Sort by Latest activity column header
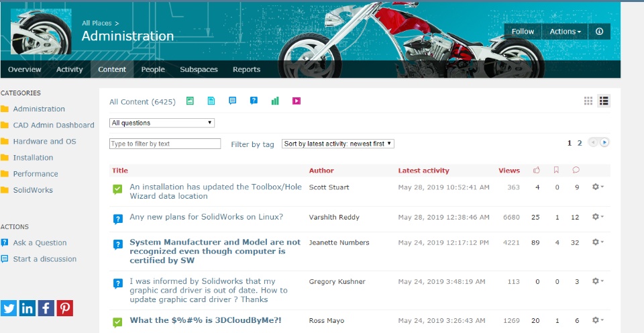This screenshot has height=333, width=644. pyautogui.click(x=423, y=171)
